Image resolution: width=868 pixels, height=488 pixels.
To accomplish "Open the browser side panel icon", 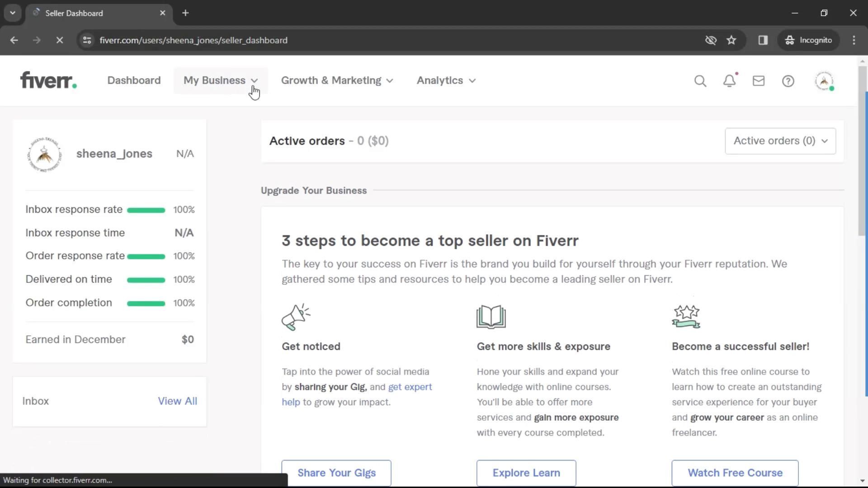I will pyautogui.click(x=763, y=40).
